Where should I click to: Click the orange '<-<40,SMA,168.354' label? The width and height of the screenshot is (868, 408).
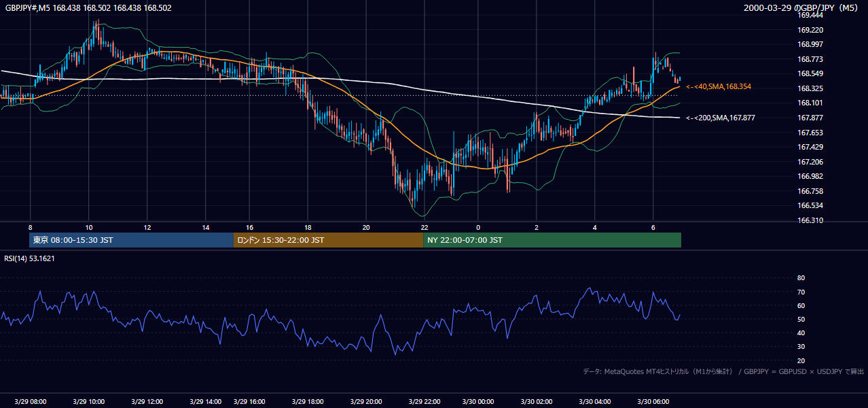coord(719,87)
